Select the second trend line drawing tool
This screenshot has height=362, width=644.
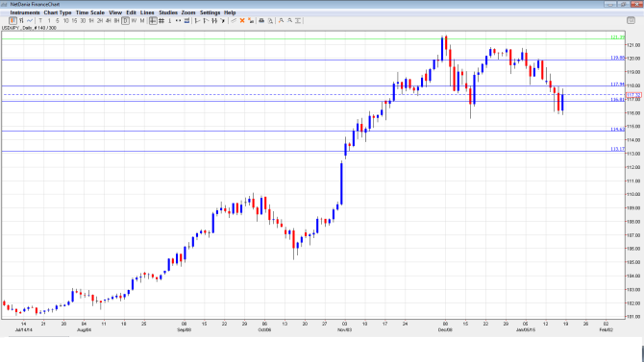click(x=206, y=20)
